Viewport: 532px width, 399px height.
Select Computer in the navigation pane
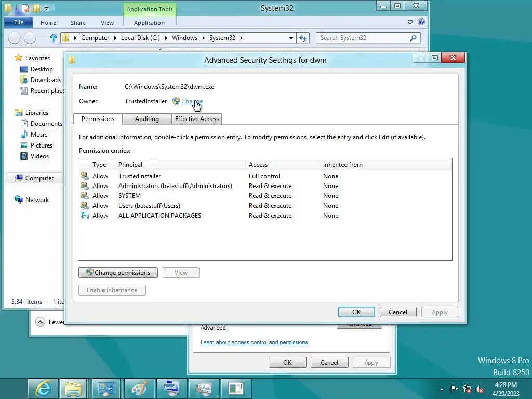click(34, 178)
